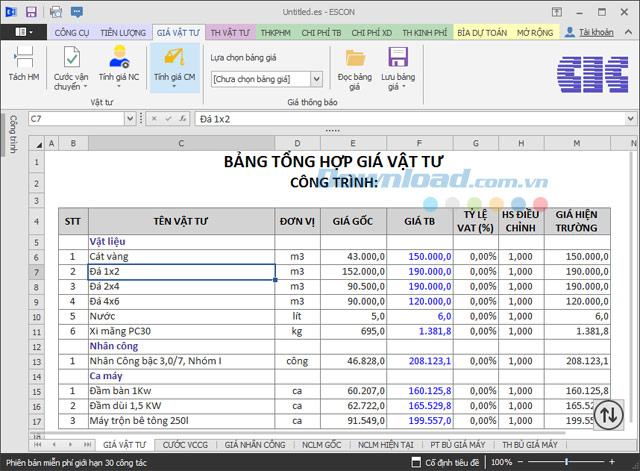This screenshot has width=640, height=471.
Task: Toggle the Cố định tiêu đề checkbox
Action: [x=414, y=462]
